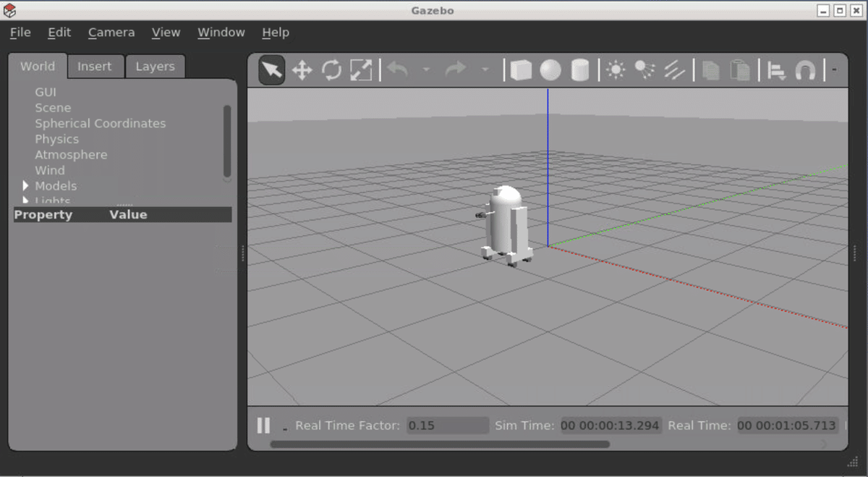
Task: Open the Align tool
Action: coord(777,71)
